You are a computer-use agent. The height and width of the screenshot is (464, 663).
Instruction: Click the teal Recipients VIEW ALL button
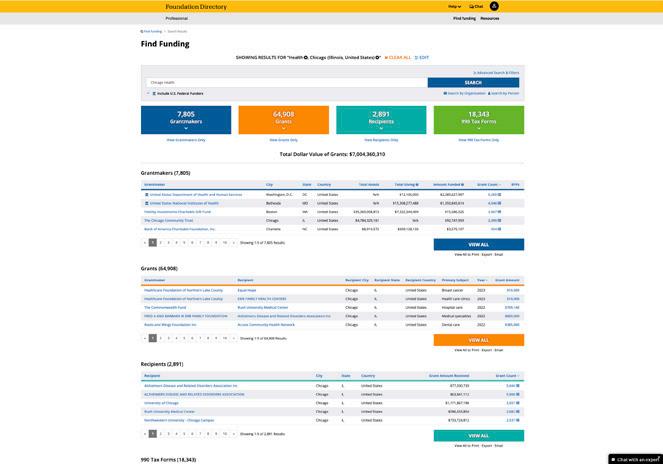click(479, 436)
